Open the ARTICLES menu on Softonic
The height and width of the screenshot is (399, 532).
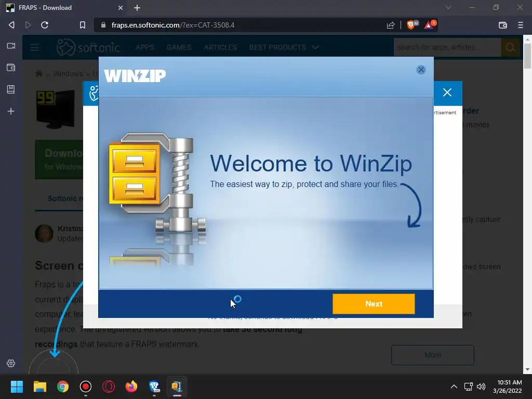220,47
